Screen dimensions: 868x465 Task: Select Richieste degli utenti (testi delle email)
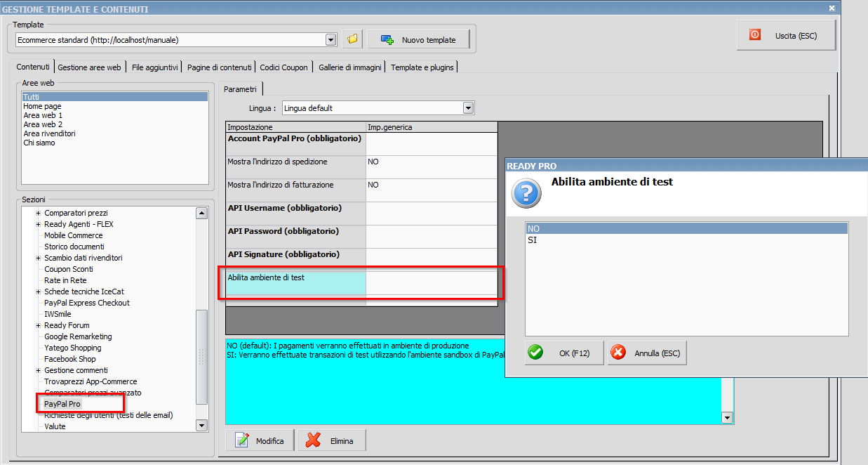[108, 415]
